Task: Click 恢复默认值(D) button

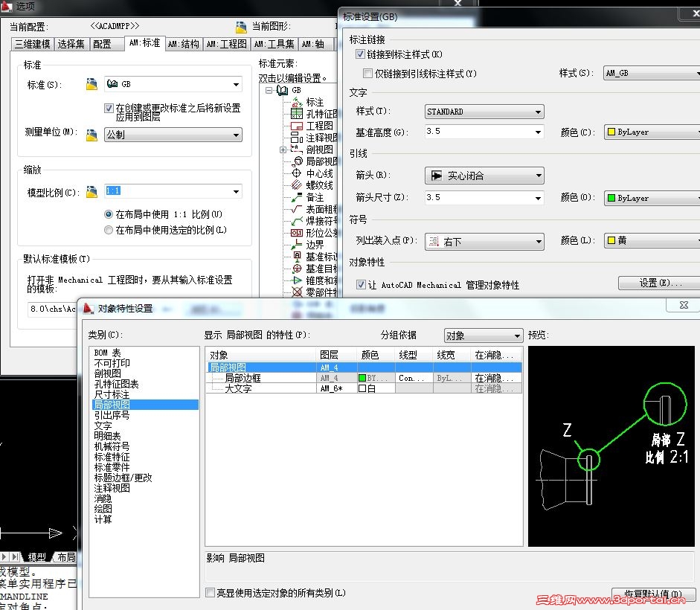Action: [x=652, y=594]
